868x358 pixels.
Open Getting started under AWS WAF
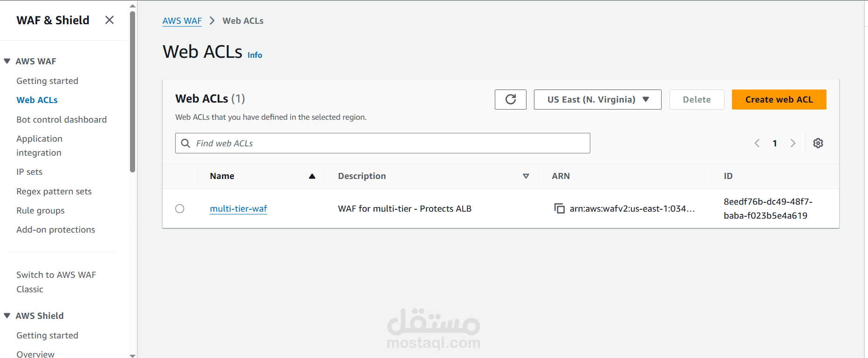(x=48, y=81)
